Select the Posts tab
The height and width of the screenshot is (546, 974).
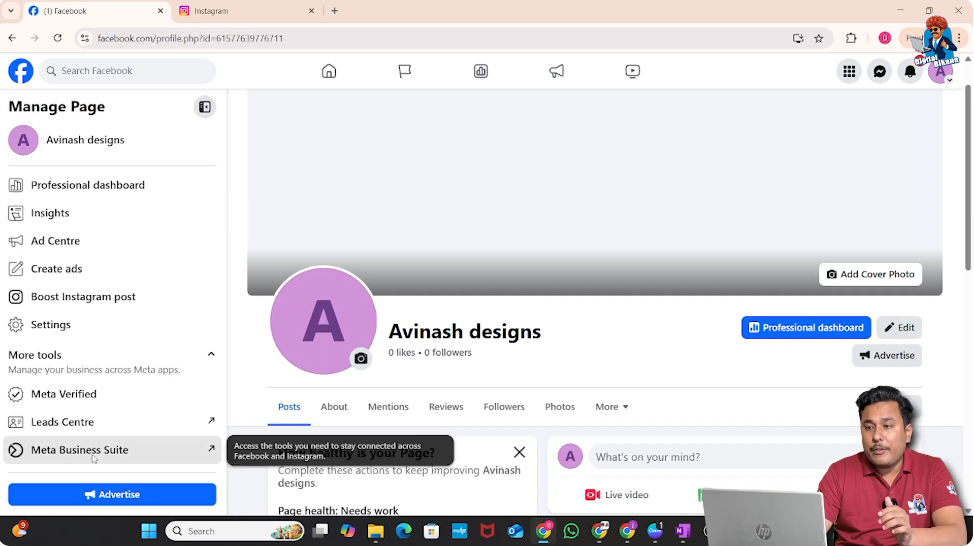pyautogui.click(x=289, y=407)
